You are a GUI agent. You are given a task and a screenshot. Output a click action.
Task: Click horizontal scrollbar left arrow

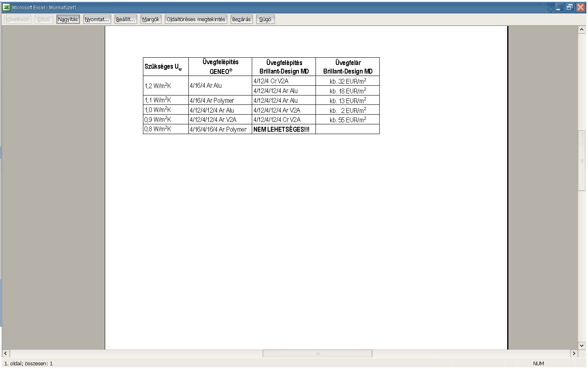pos(6,354)
